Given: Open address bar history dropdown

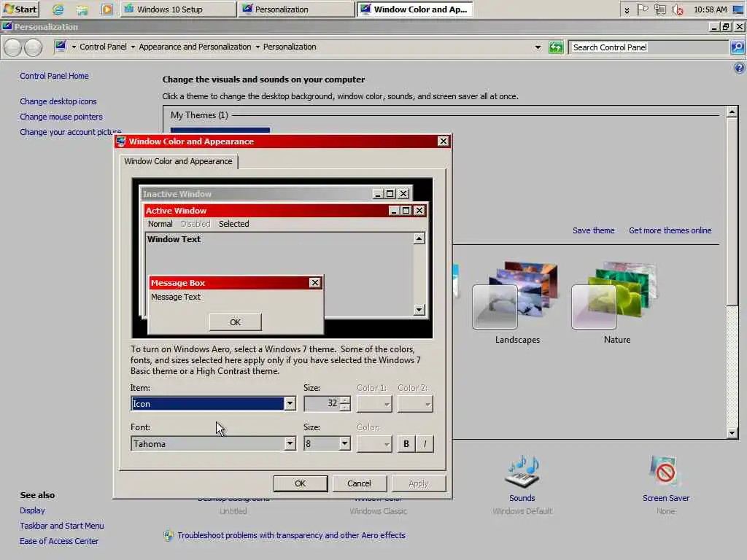Looking at the screenshot, I should [x=538, y=47].
